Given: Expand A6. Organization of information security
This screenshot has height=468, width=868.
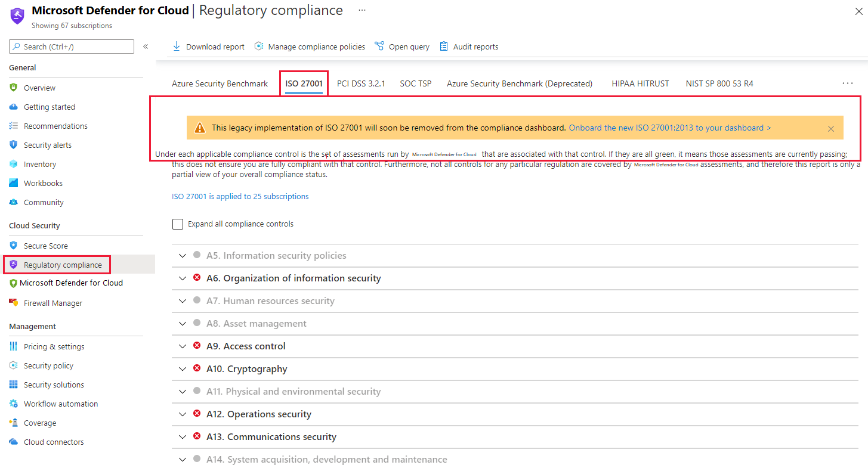Looking at the screenshot, I should tap(183, 278).
